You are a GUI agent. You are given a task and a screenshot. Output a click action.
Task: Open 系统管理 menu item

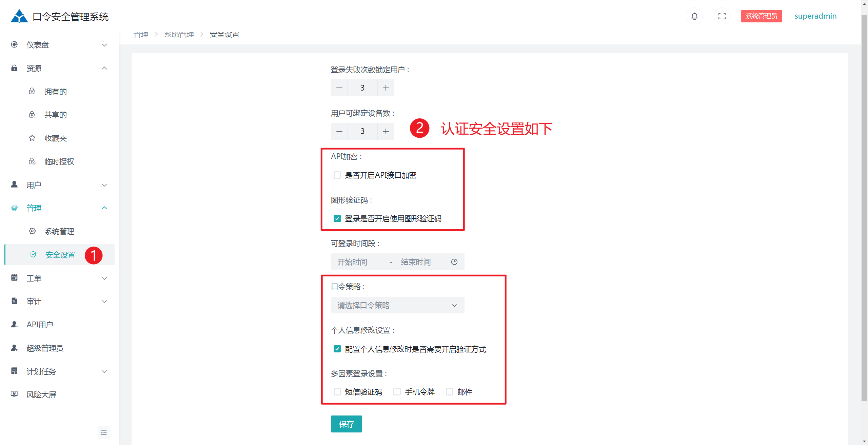pyautogui.click(x=59, y=231)
